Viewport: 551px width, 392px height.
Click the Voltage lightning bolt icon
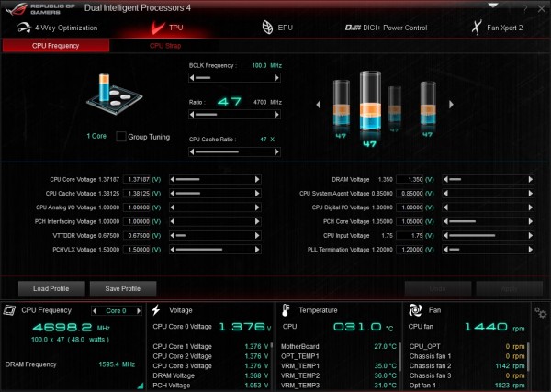[156, 310]
